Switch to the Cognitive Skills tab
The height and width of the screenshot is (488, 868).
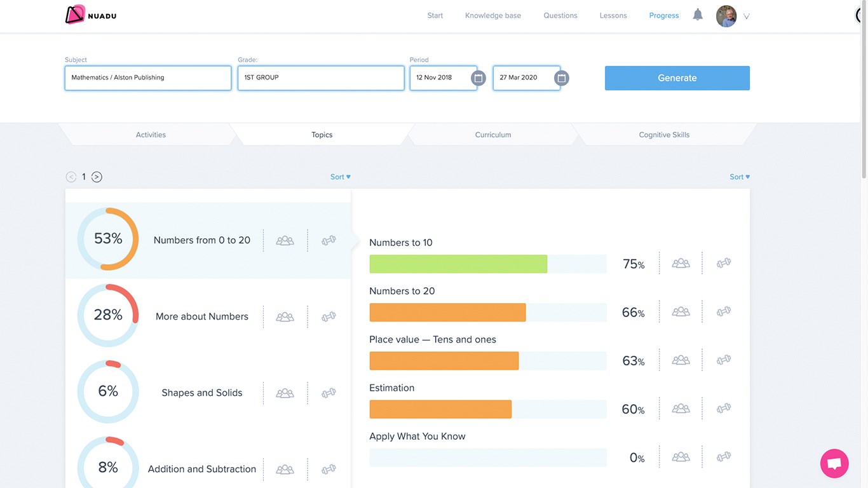[664, 135]
